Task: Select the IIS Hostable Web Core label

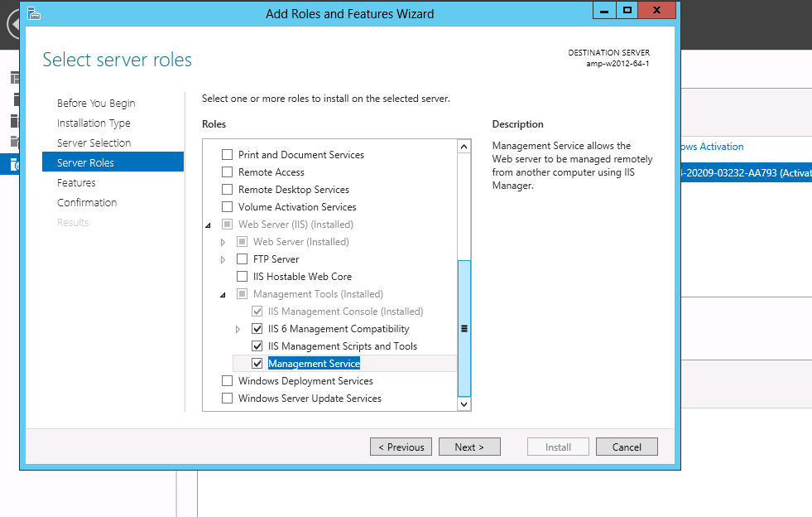Action: 302,277
